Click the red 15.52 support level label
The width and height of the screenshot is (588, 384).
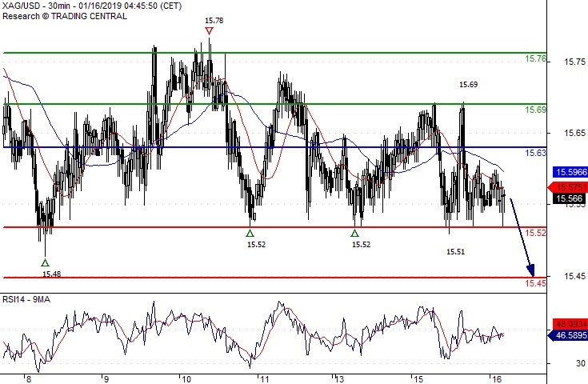coord(535,233)
